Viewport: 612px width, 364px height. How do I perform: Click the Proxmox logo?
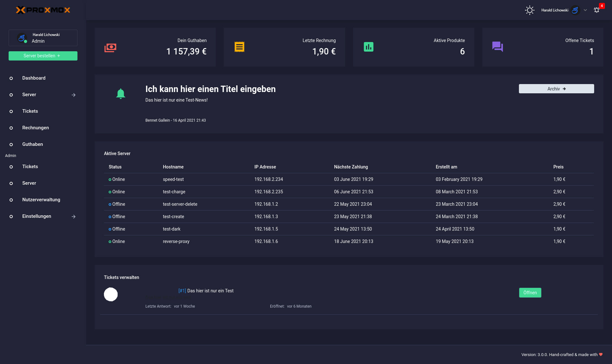click(x=43, y=10)
